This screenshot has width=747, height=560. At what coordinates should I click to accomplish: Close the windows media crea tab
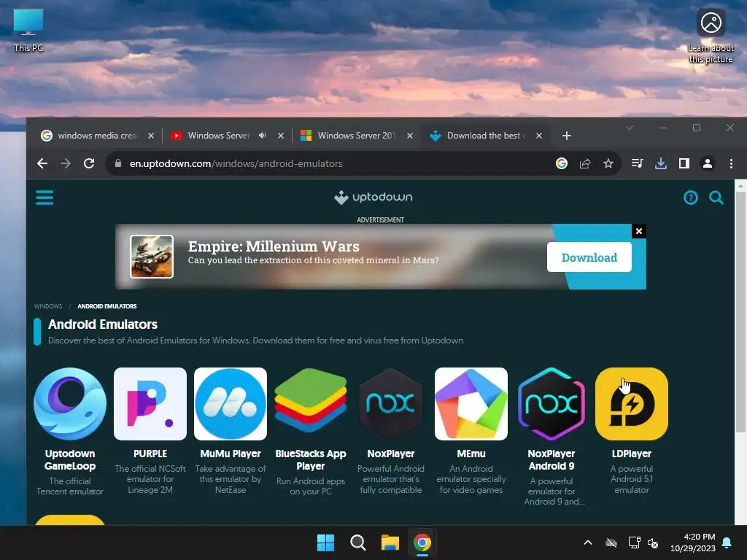point(151,136)
